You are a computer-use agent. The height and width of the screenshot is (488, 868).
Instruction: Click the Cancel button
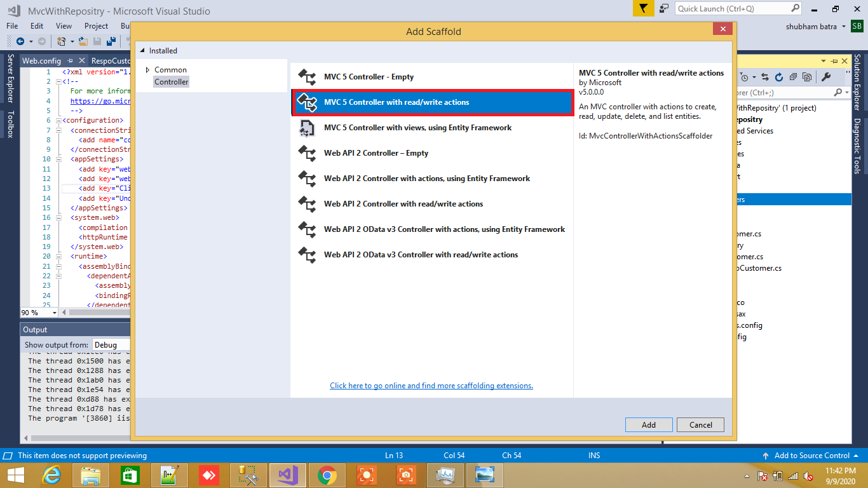point(701,425)
